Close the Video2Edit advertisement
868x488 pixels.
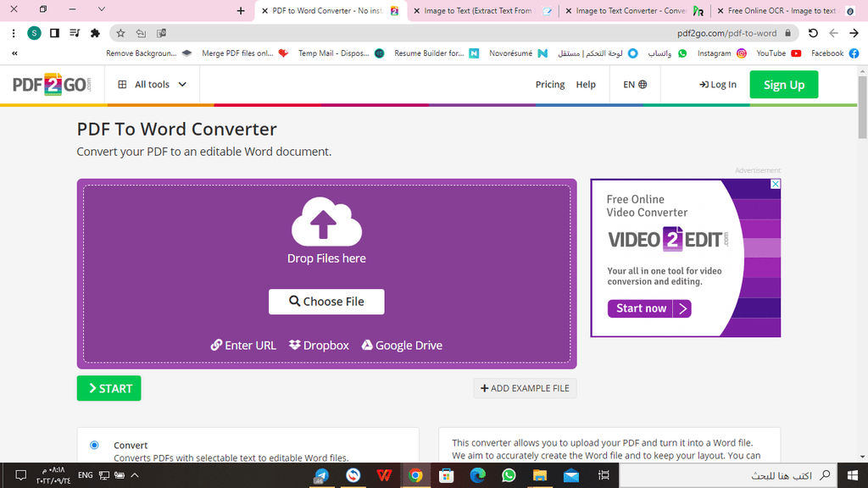pos(776,184)
